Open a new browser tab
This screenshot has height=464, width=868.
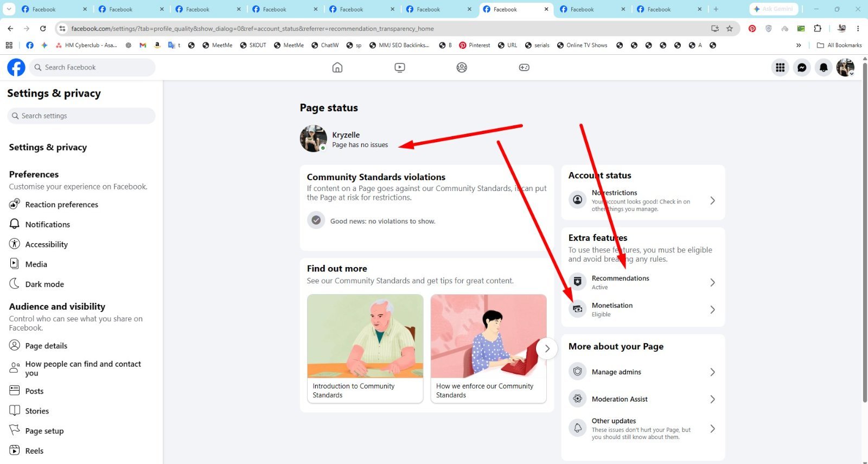[x=716, y=9]
